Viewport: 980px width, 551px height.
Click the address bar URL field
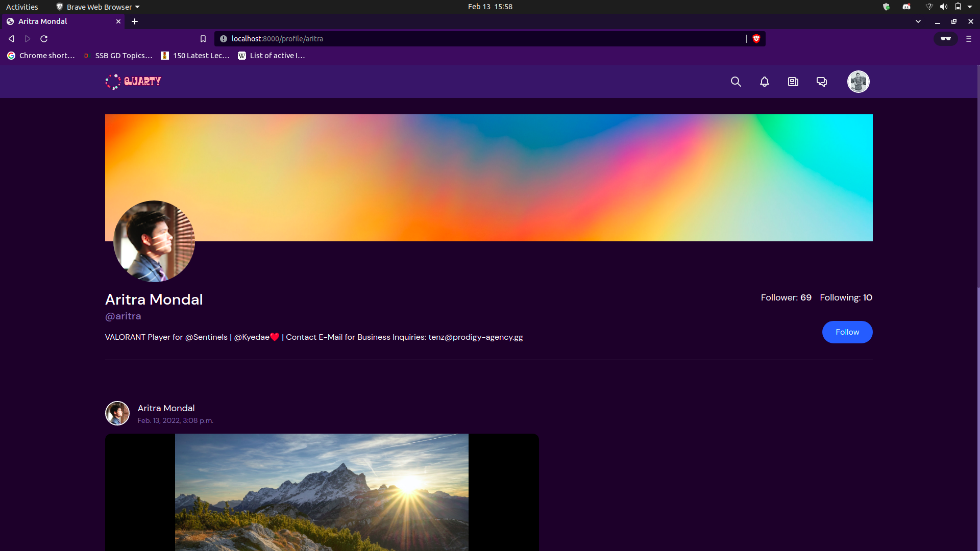[x=480, y=39]
